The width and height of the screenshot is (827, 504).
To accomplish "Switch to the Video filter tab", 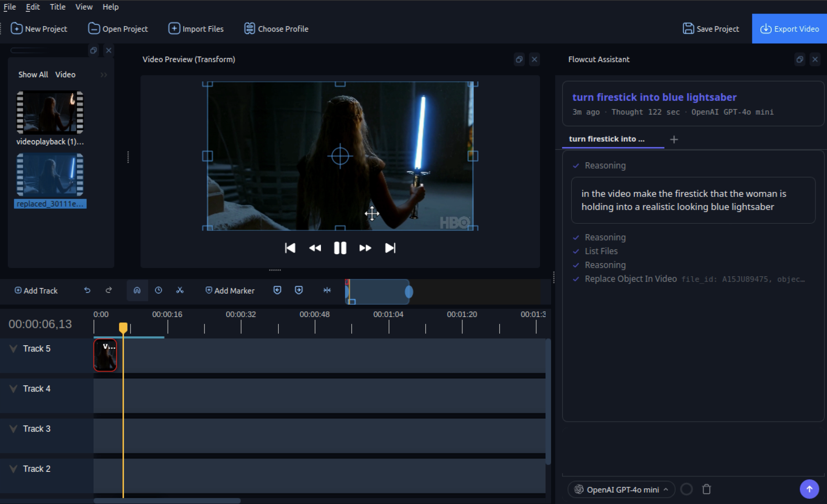I will [65, 75].
